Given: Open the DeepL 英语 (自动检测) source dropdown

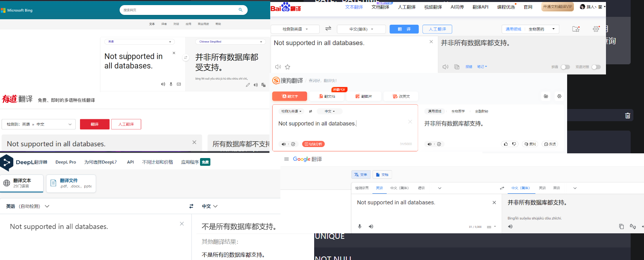Looking at the screenshot, I should 28,206.
